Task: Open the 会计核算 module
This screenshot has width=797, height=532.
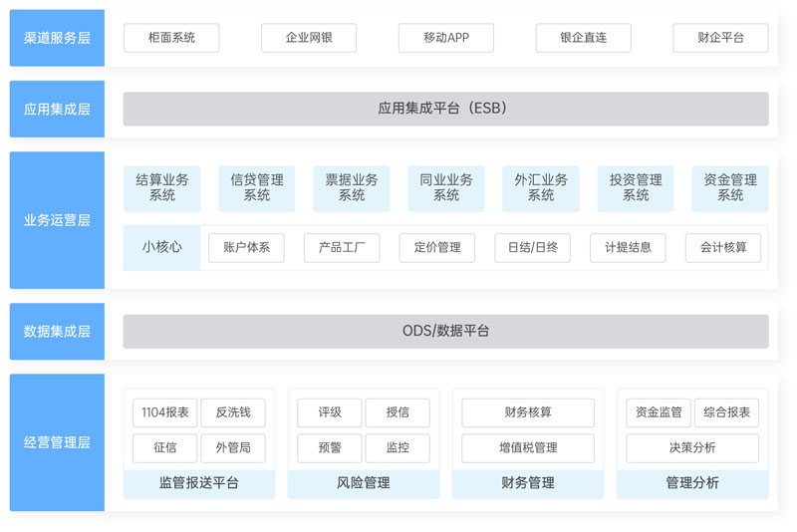Action: [723, 247]
